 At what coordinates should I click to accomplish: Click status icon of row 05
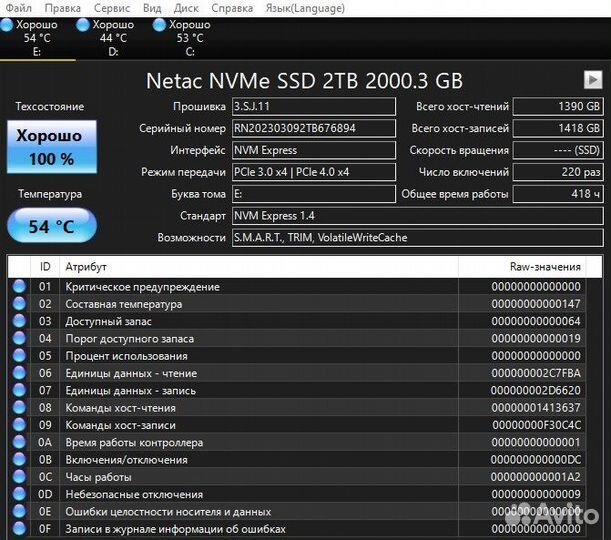[x=19, y=356]
